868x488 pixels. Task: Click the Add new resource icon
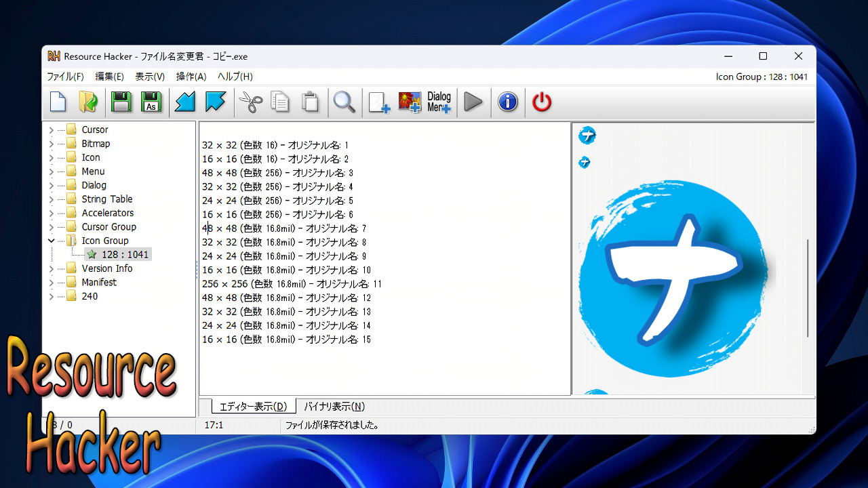(378, 102)
